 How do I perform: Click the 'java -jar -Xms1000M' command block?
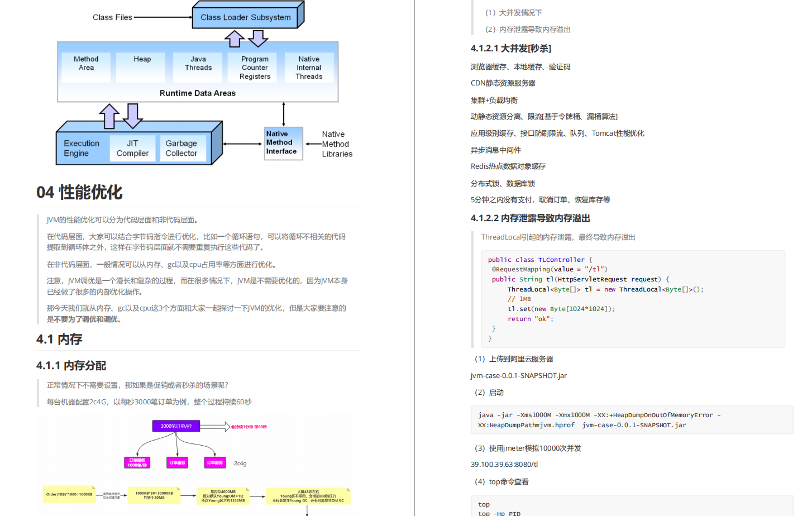point(632,420)
